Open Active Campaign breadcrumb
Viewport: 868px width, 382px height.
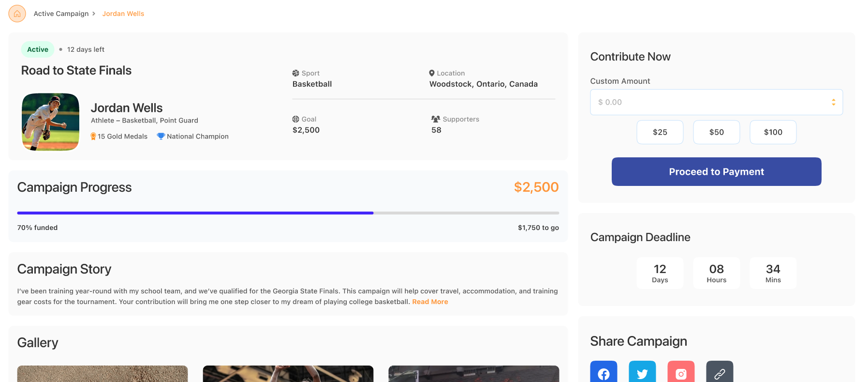point(61,14)
